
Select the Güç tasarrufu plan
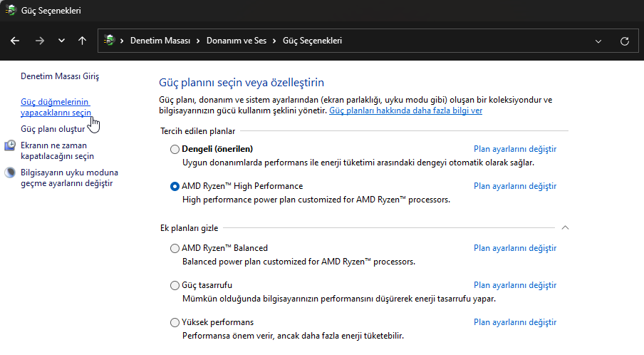point(175,286)
